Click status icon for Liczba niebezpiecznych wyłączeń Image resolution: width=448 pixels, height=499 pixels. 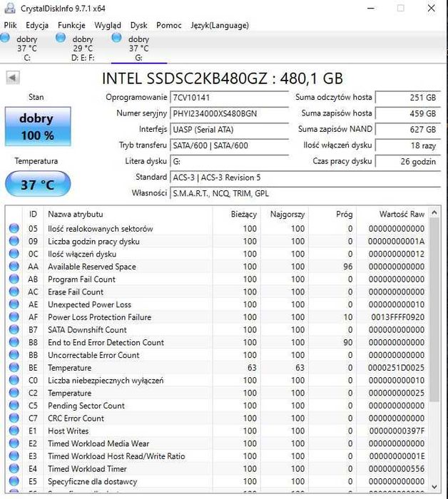(14, 380)
